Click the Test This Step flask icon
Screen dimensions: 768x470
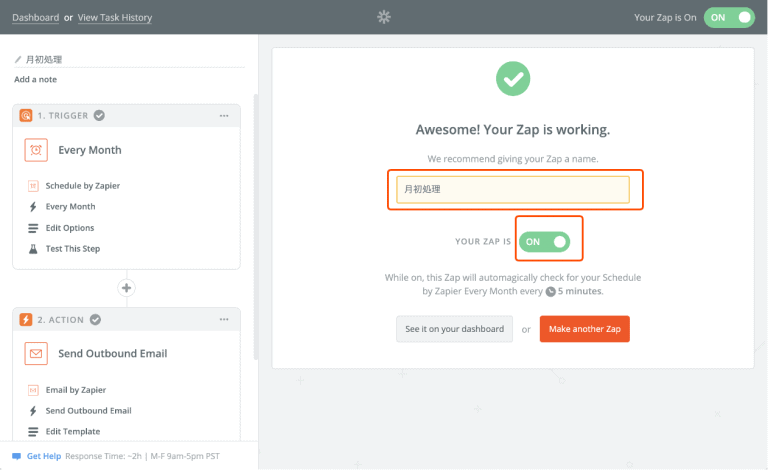(33, 248)
